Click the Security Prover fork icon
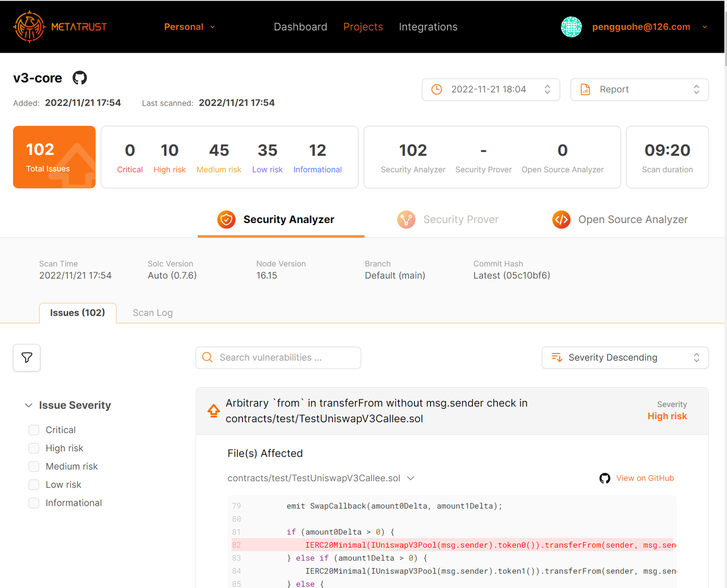Viewport: 727px width, 588px height. (406, 220)
